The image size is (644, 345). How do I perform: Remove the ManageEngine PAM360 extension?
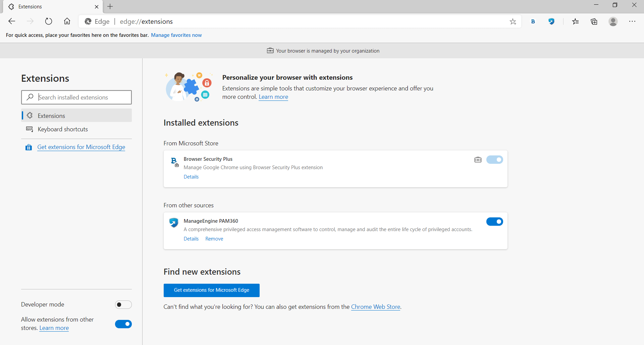pyautogui.click(x=214, y=239)
